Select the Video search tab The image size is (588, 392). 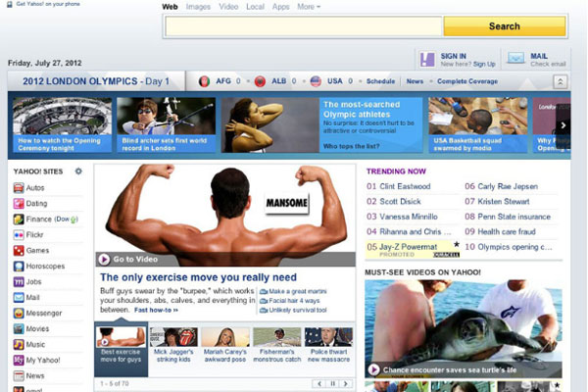tap(228, 7)
